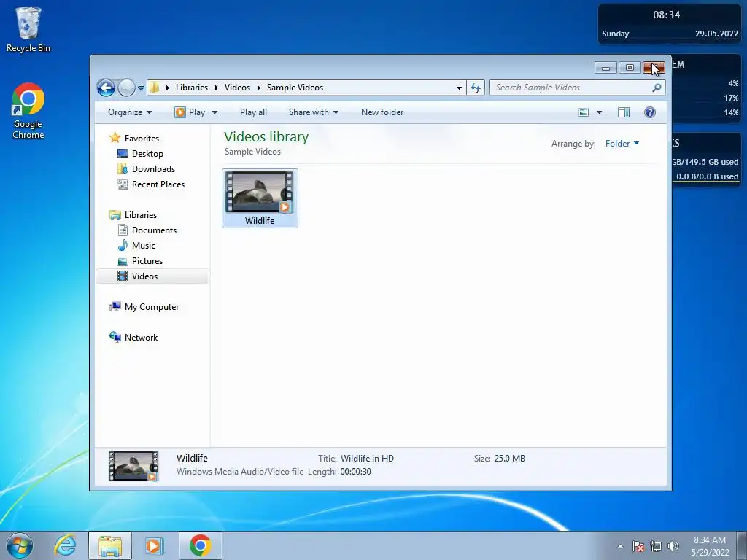747x560 pixels.
Task: Open the Recycle Bin desktop icon
Action: point(28,29)
